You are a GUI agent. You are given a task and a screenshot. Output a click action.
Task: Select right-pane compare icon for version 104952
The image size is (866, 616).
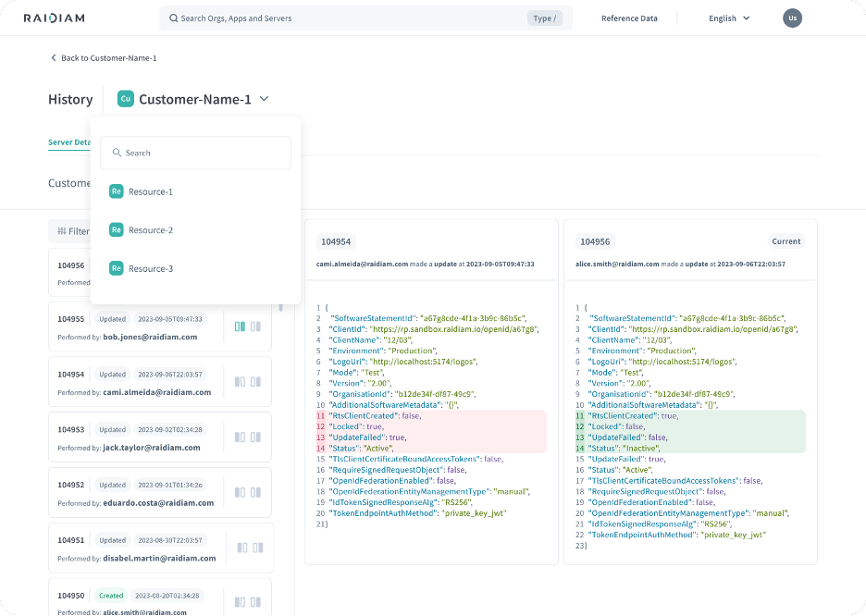[x=255, y=492]
